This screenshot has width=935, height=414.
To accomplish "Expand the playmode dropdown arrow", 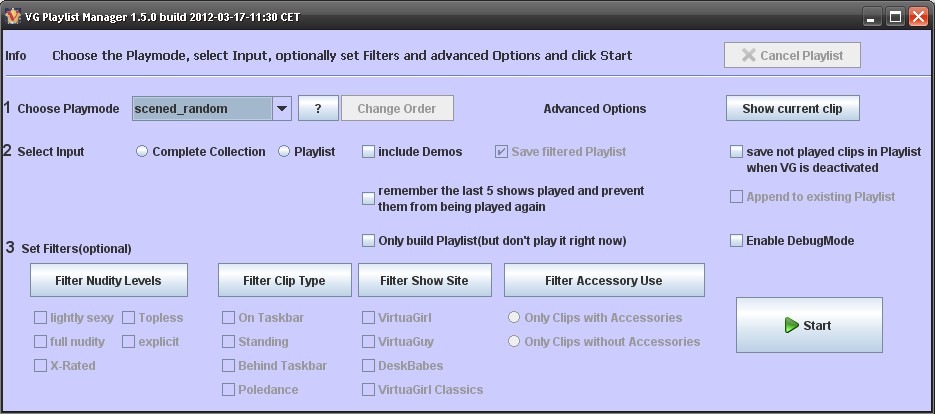I will pos(282,108).
